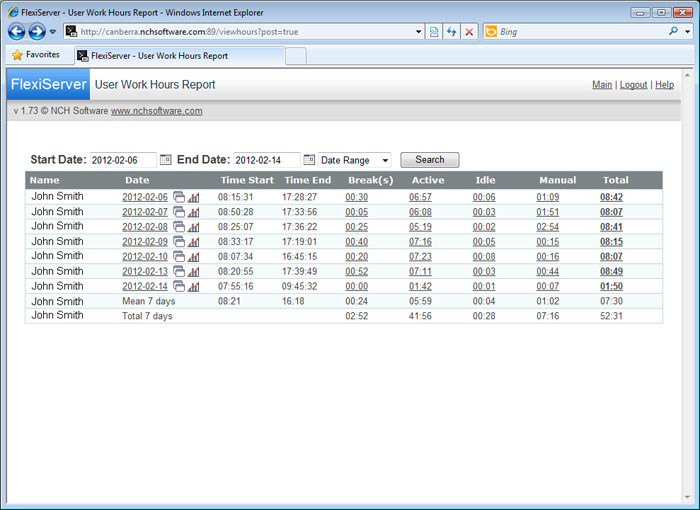Image resolution: width=700 pixels, height=510 pixels.
Task: Click the Time Start column header
Action: (247, 180)
